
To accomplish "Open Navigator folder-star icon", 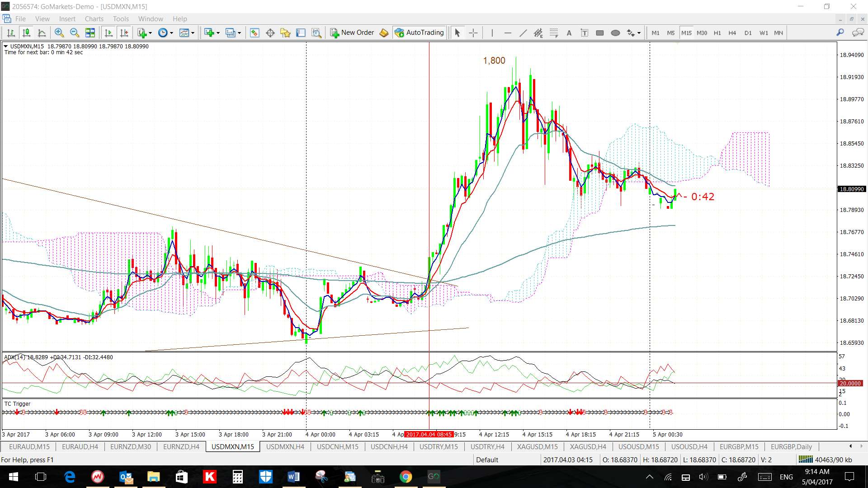I will (x=285, y=33).
